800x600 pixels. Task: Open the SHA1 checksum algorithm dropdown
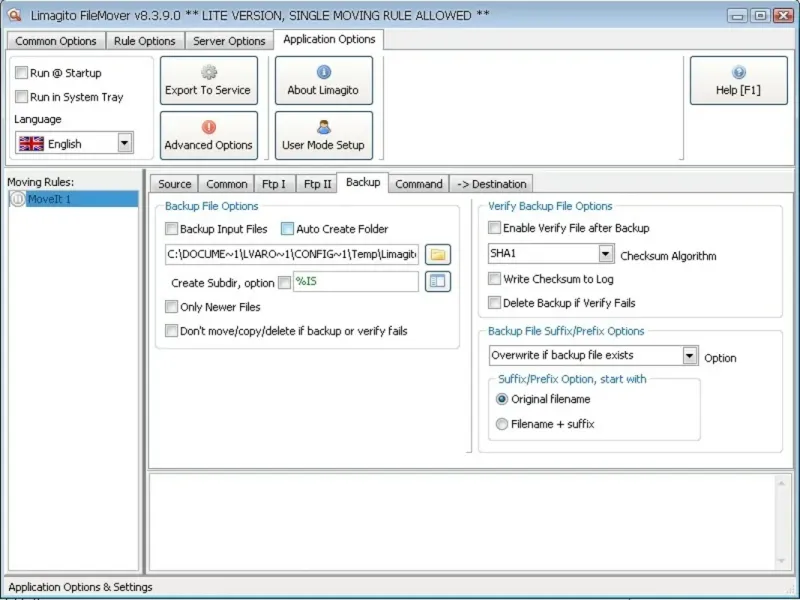point(606,253)
